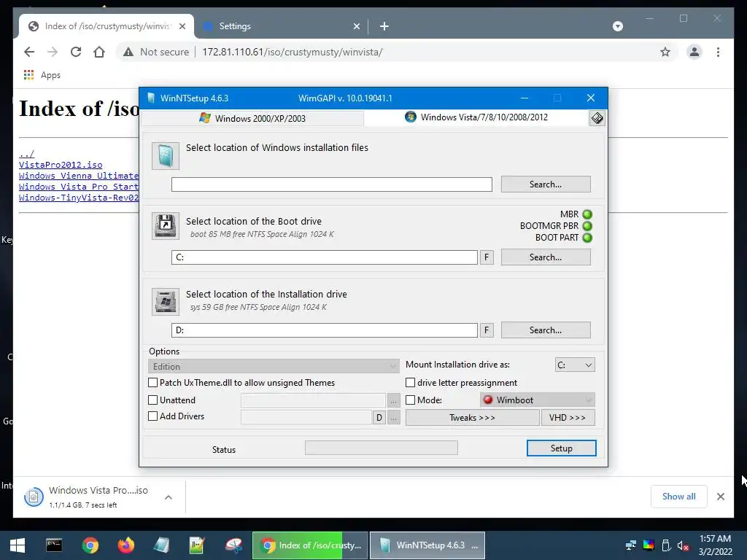The image size is (747, 560).
Task: Open Mount Installation drive letter dropdown
Action: pos(575,365)
